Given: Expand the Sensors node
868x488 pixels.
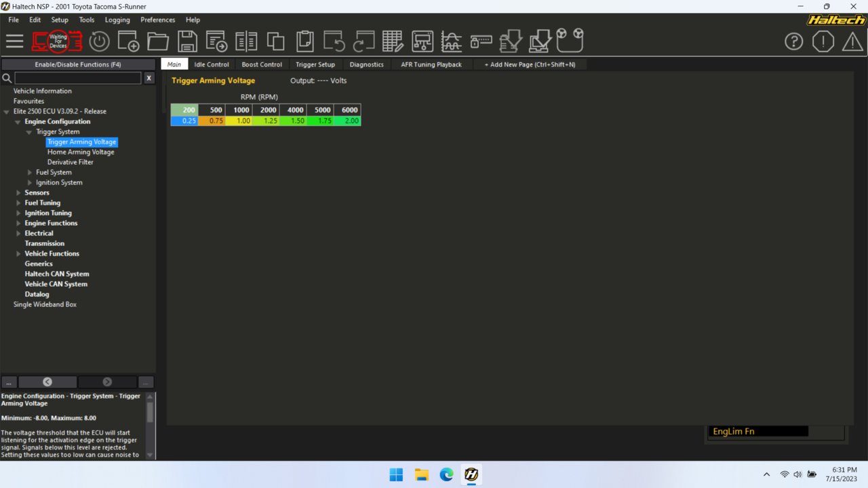Looking at the screenshot, I should (18, 192).
